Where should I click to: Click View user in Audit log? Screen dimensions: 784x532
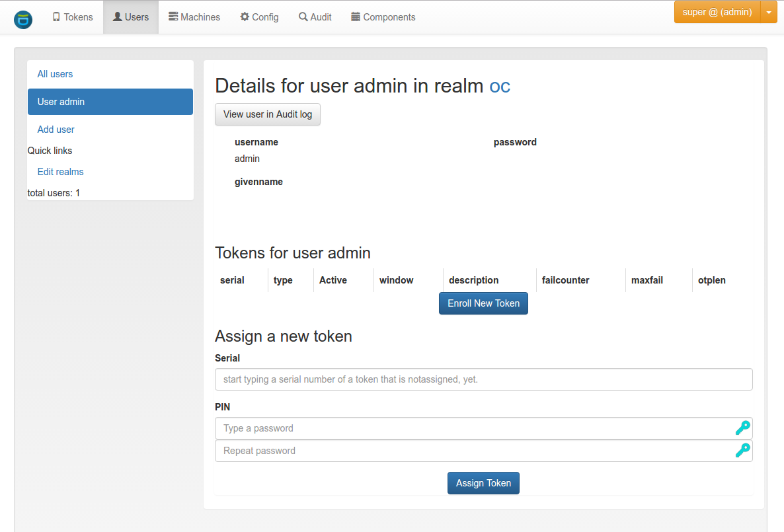pyautogui.click(x=268, y=114)
